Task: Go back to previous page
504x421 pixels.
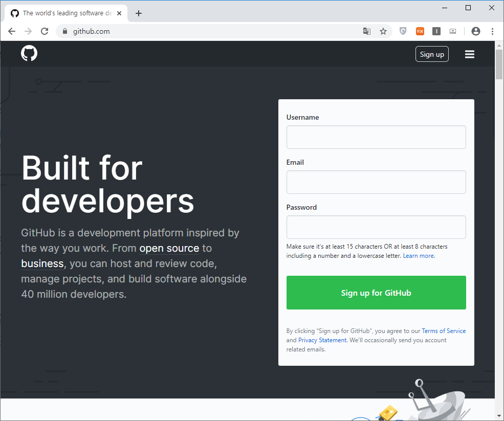Action: point(12,31)
